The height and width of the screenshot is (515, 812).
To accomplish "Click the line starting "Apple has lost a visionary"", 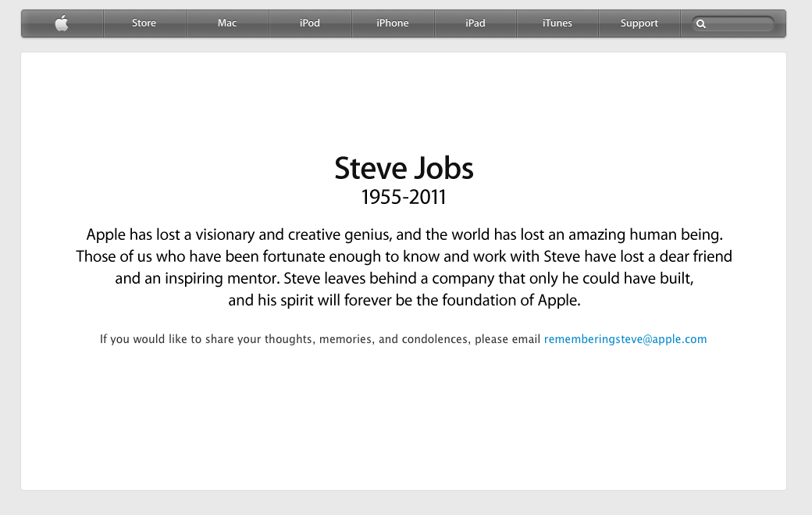I will (x=404, y=235).
